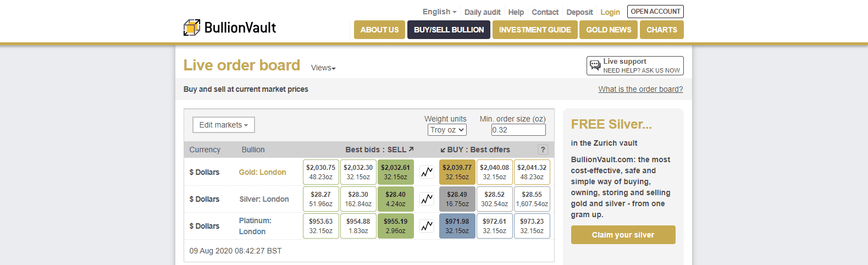Select platinum best offer $971.98
This screenshot has width=868, height=265.
pyautogui.click(x=457, y=226)
